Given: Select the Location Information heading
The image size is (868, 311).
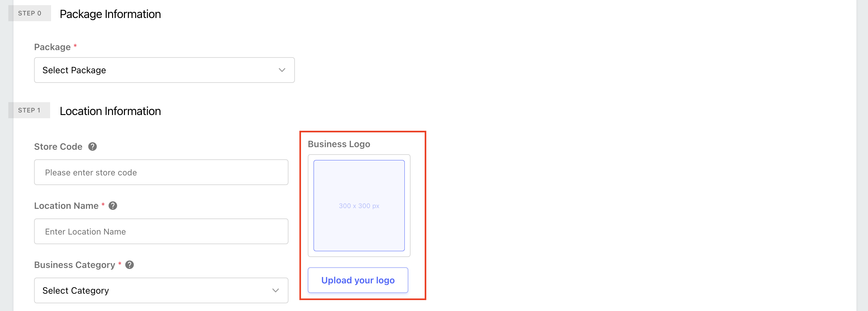Looking at the screenshot, I should (110, 111).
